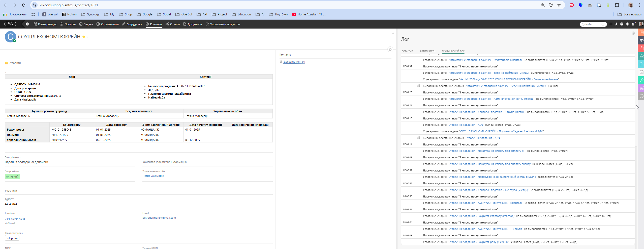Click the browser address bar URL
644x249 pixels.
pyautogui.click(x=69, y=5)
